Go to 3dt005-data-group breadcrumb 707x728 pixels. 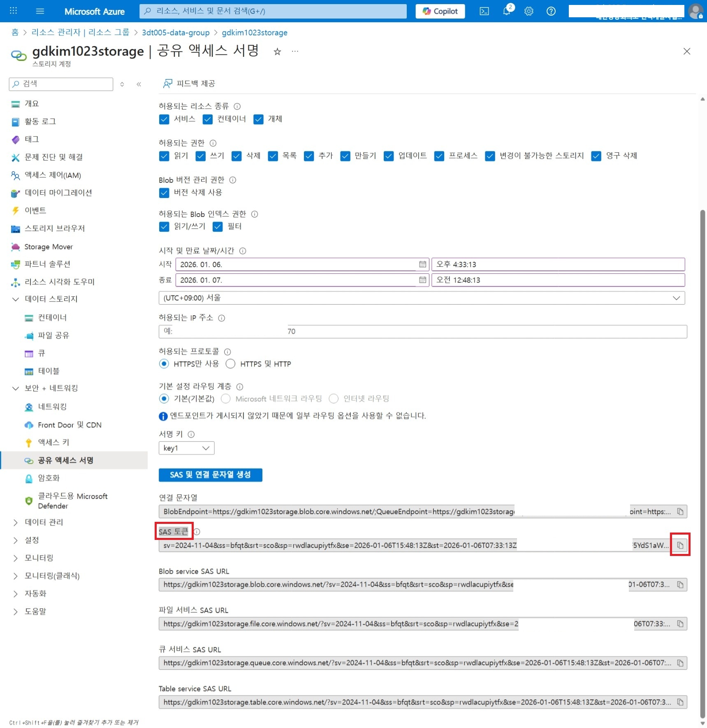176,33
